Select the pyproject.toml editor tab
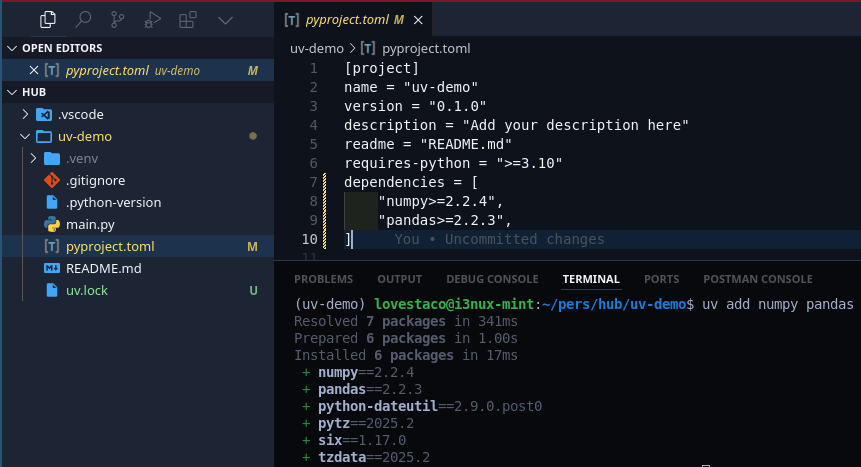The height and width of the screenshot is (467, 861). pos(354,20)
